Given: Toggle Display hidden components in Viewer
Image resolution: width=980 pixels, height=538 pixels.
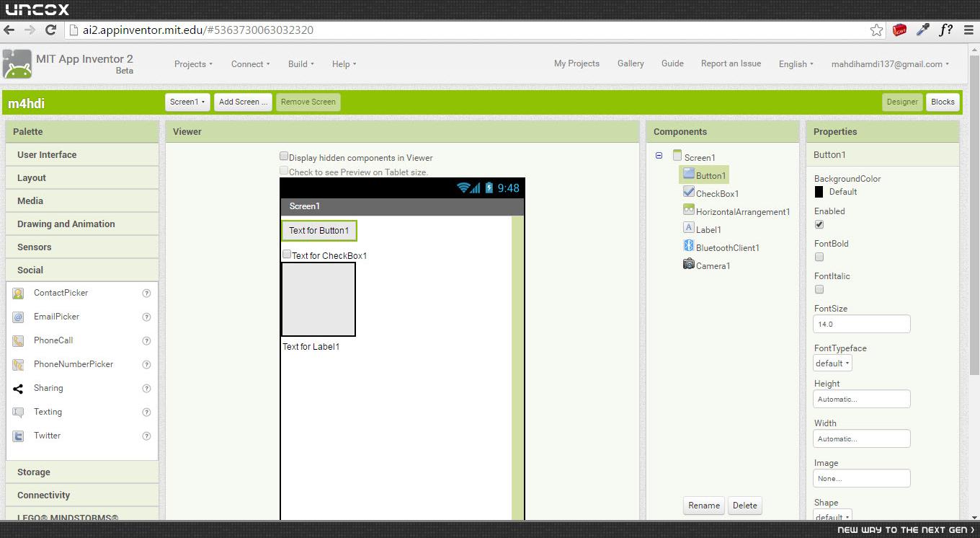Looking at the screenshot, I should (x=284, y=156).
